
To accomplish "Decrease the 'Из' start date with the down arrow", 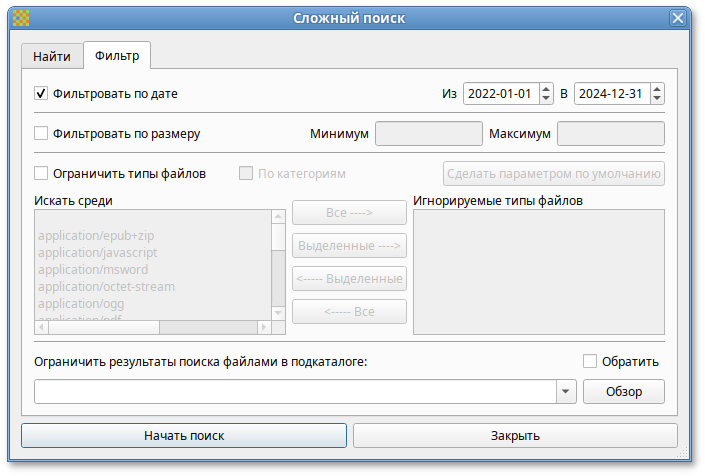I will pyautogui.click(x=546, y=99).
